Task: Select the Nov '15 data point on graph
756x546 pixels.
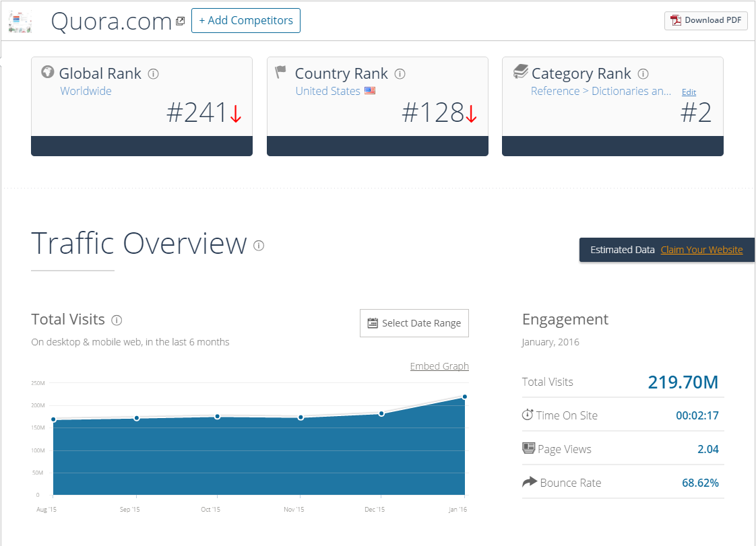Action: [x=301, y=417]
